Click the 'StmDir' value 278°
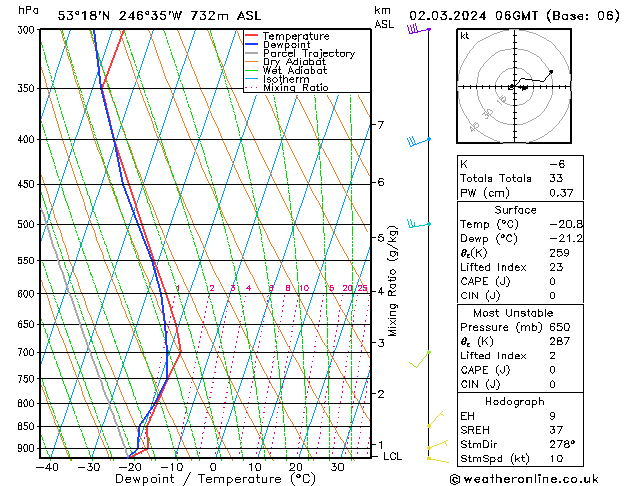Screen dimensions: 629x486 tap(562, 444)
